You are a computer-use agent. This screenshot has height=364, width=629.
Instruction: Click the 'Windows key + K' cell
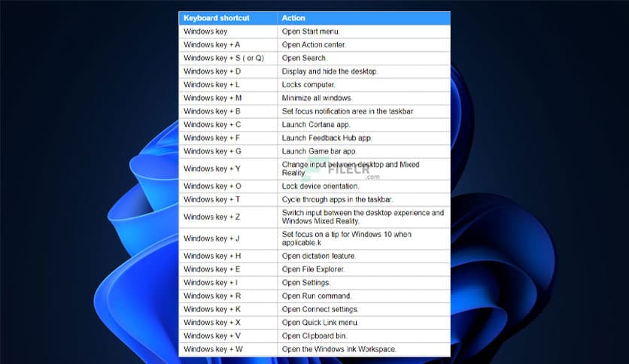(x=228, y=309)
